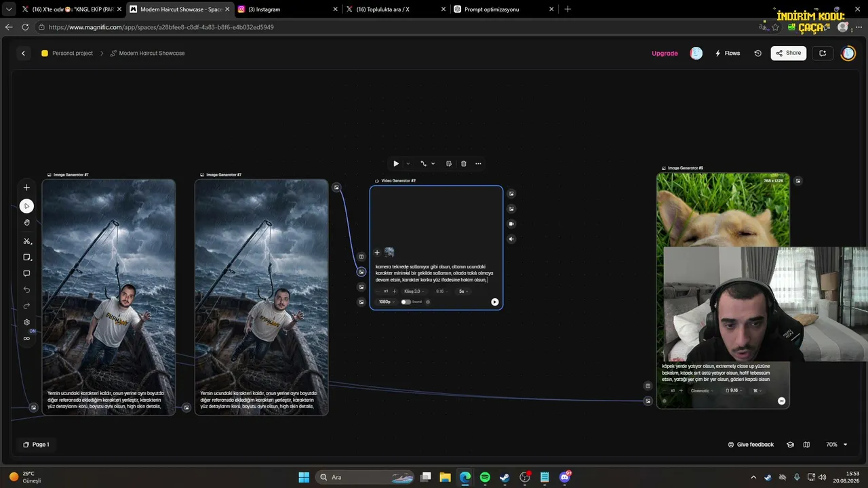868x488 pixels.
Task: Change the 5s duration dropdown
Action: [x=463, y=291]
